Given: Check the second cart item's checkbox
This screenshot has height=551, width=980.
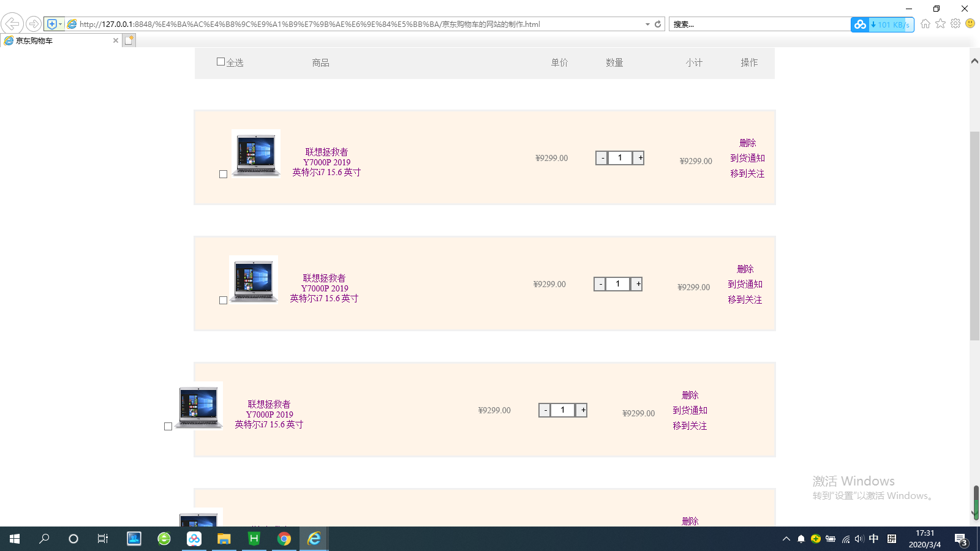Looking at the screenshot, I should (223, 301).
